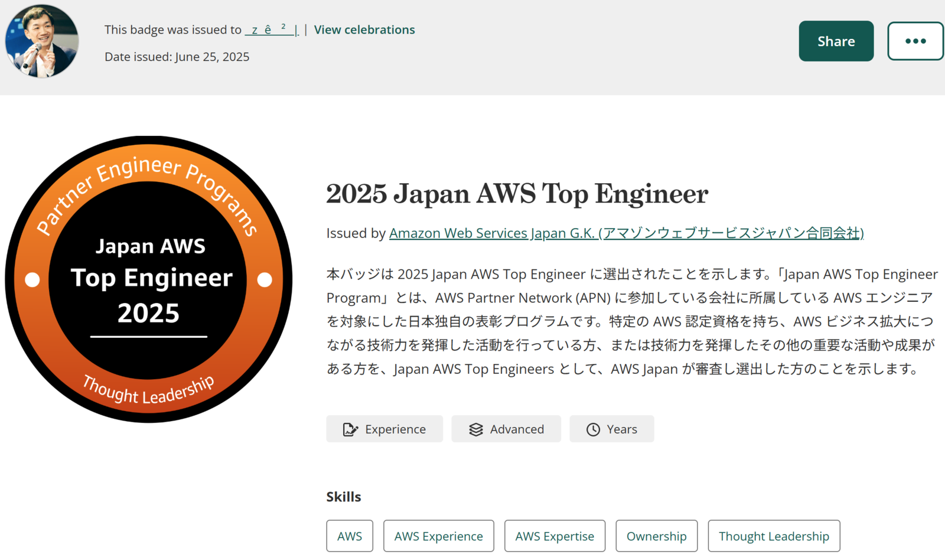The height and width of the screenshot is (560, 945).
Task: Select the Ownership skill tag
Action: pyautogui.click(x=657, y=536)
